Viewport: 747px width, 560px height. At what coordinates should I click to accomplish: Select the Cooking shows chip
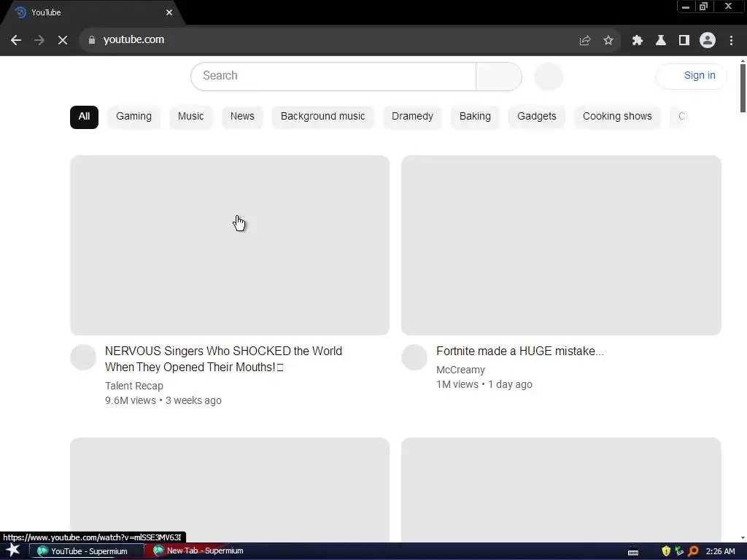[x=617, y=117]
